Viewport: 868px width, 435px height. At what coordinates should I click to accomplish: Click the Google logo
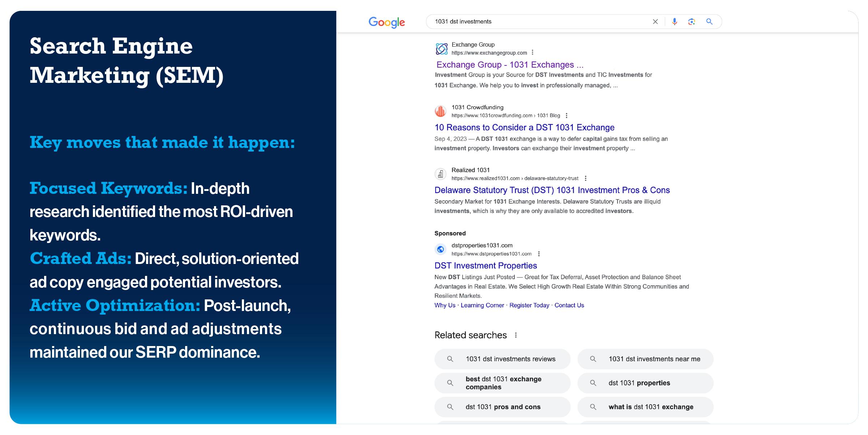pos(386,22)
